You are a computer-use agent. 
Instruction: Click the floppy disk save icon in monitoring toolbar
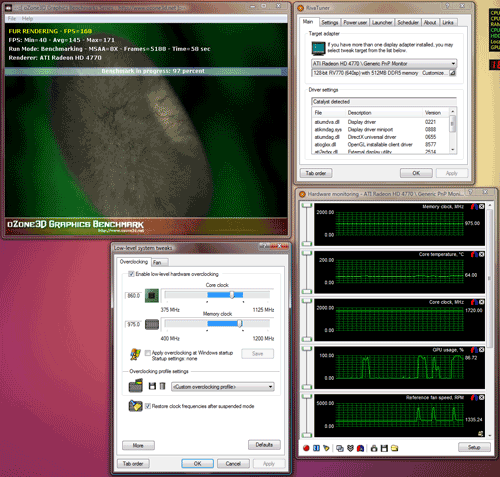point(384,448)
